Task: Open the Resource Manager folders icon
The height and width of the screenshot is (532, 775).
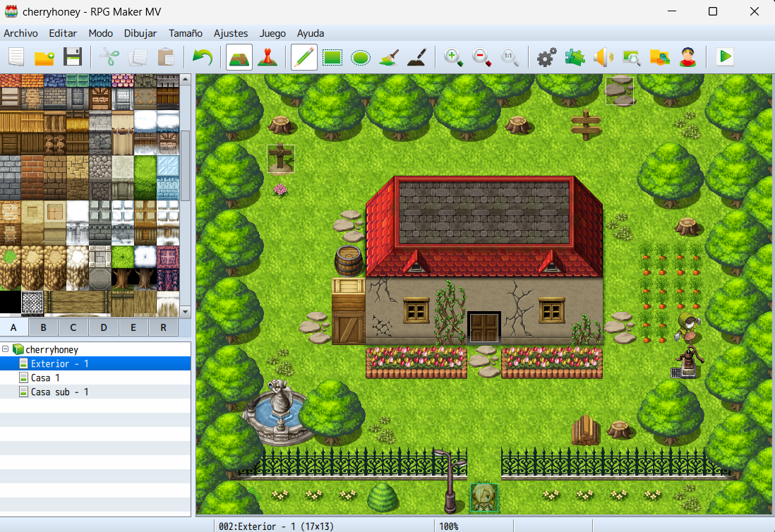Action: (x=659, y=57)
